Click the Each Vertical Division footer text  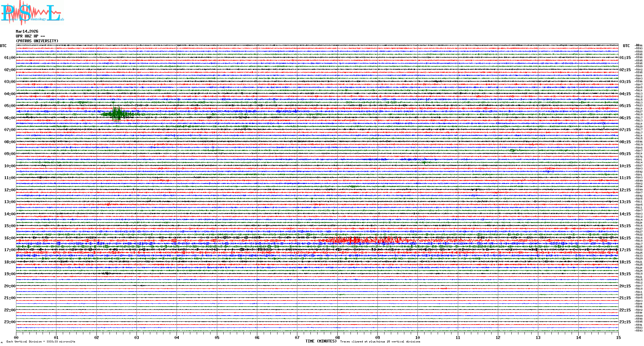[41, 342]
